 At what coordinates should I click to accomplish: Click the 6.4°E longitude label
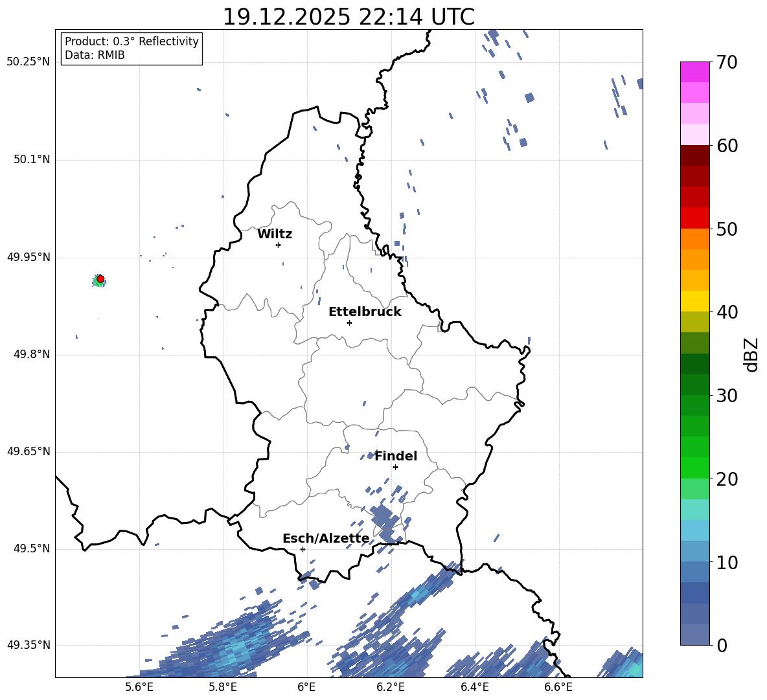474,687
